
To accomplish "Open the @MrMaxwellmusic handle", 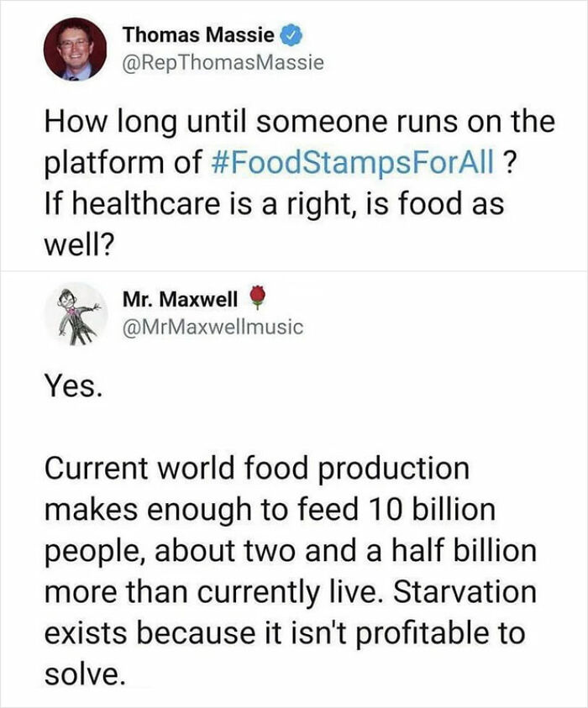I will 213,328.
